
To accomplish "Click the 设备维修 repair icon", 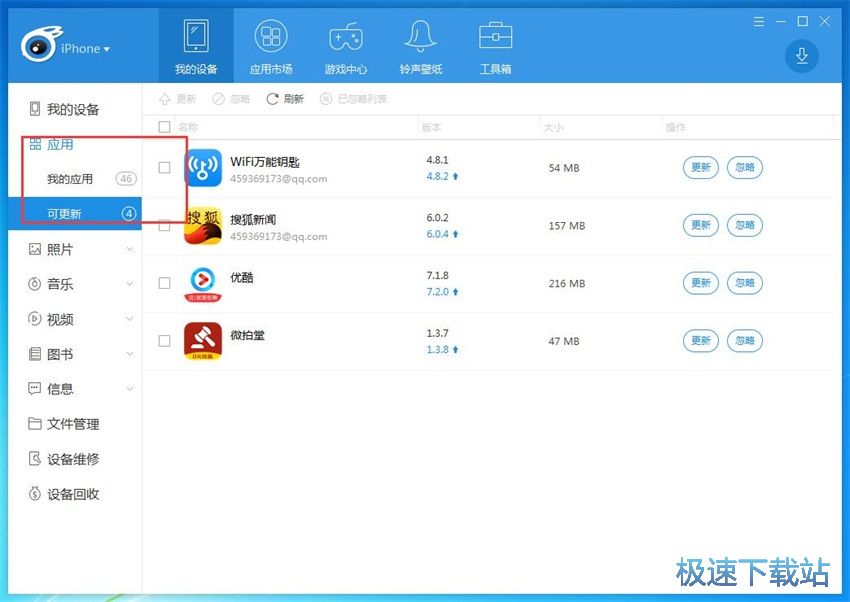I will tap(35, 459).
